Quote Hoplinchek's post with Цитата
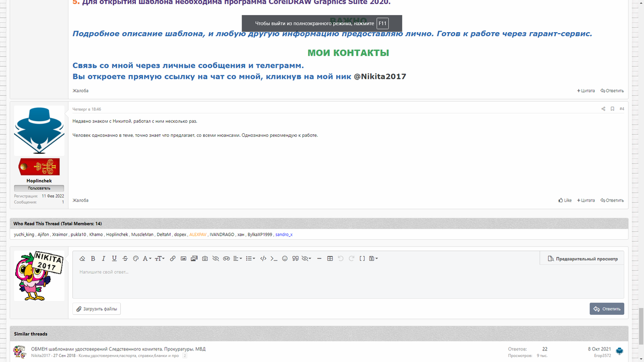644x362 pixels. (x=586, y=200)
